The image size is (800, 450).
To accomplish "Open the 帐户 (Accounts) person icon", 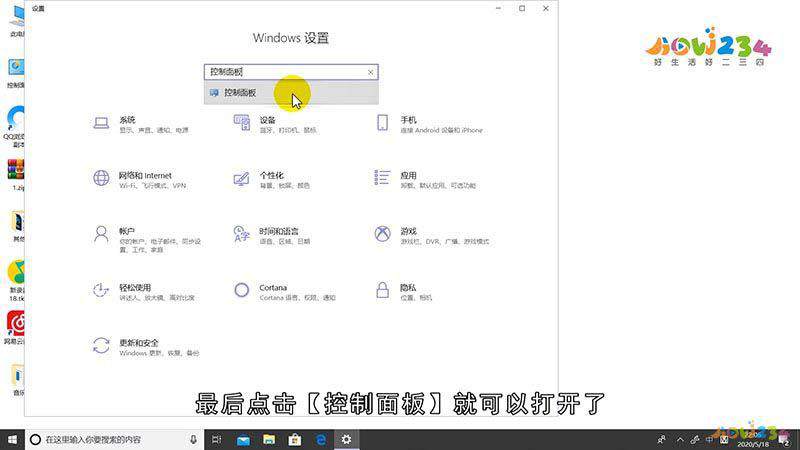I will (x=101, y=234).
